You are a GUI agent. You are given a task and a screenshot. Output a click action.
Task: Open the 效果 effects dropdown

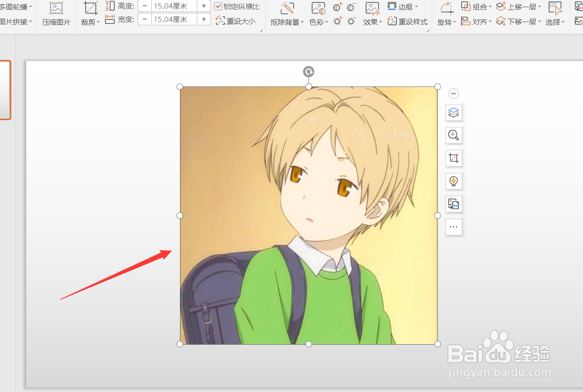coord(372,14)
